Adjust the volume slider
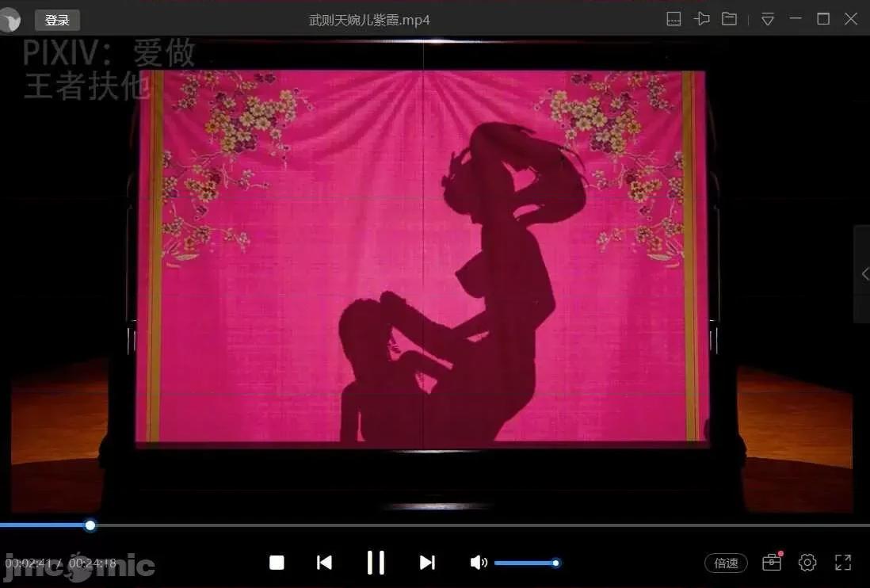 (x=526, y=563)
